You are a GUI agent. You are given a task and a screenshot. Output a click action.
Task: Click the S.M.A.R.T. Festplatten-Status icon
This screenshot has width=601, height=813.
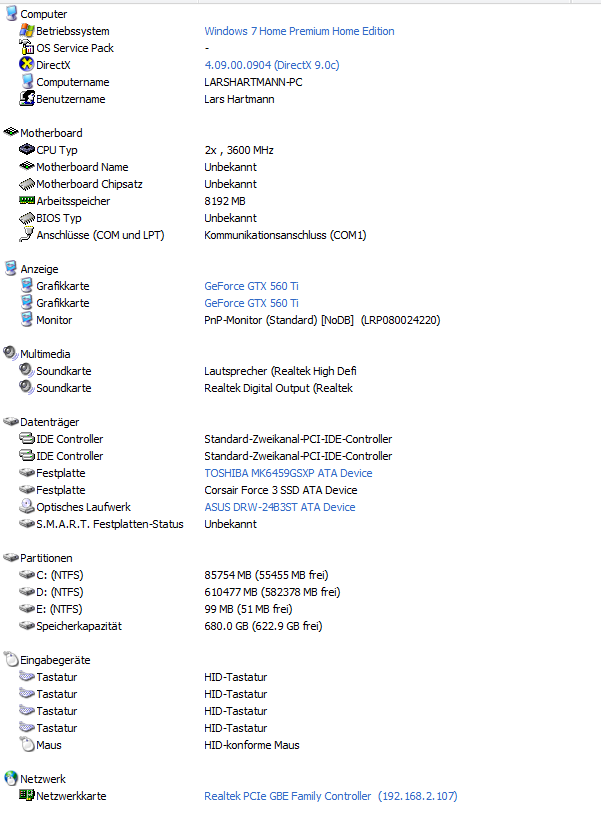click(26, 524)
